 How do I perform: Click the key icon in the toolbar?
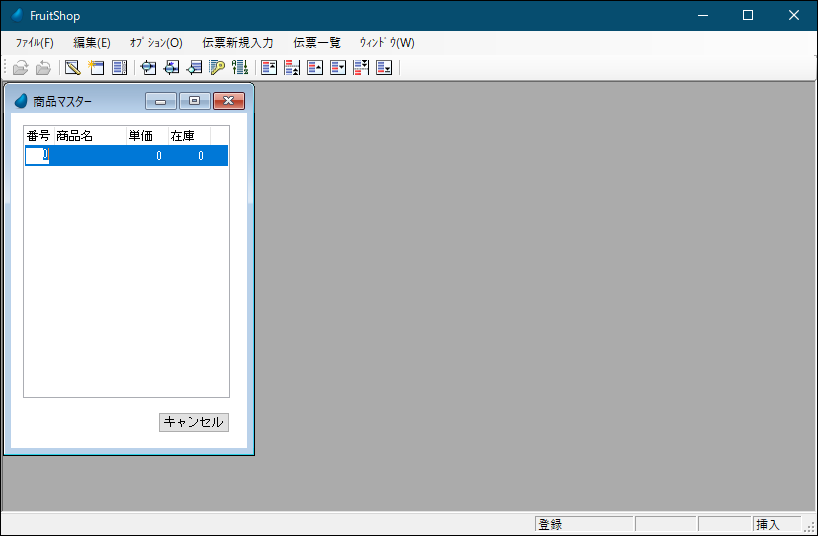pyautogui.click(x=217, y=68)
